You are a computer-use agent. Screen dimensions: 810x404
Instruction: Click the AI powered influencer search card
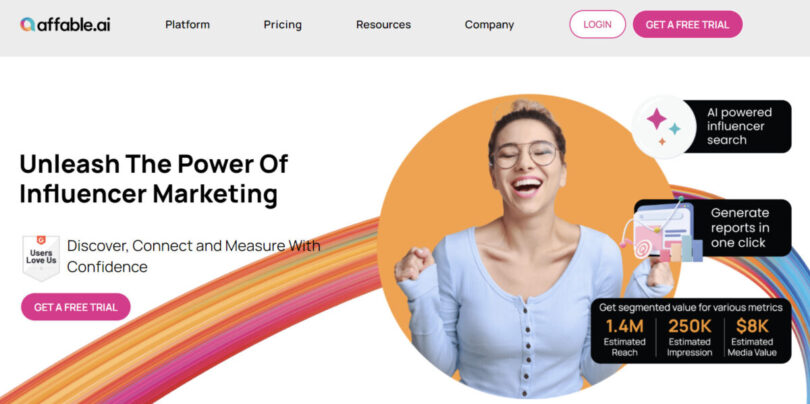(x=712, y=127)
